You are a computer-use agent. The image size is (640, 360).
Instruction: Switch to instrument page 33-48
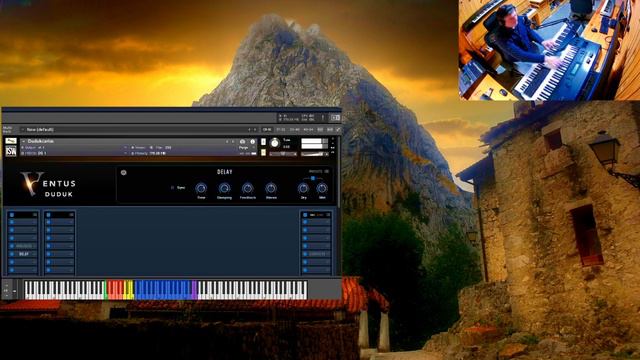(x=294, y=130)
